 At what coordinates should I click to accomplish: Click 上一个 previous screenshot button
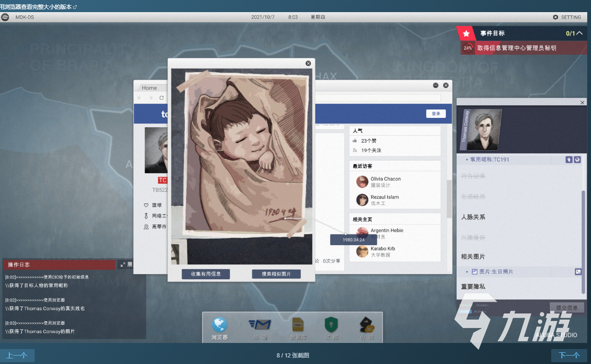click(17, 356)
